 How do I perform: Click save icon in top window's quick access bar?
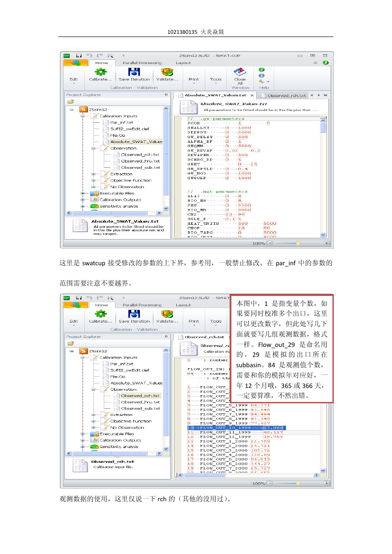tap(78, 56)
